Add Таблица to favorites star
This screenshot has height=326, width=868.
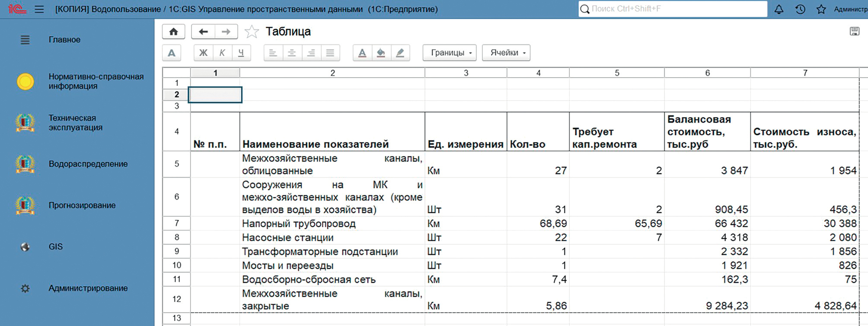252,32
